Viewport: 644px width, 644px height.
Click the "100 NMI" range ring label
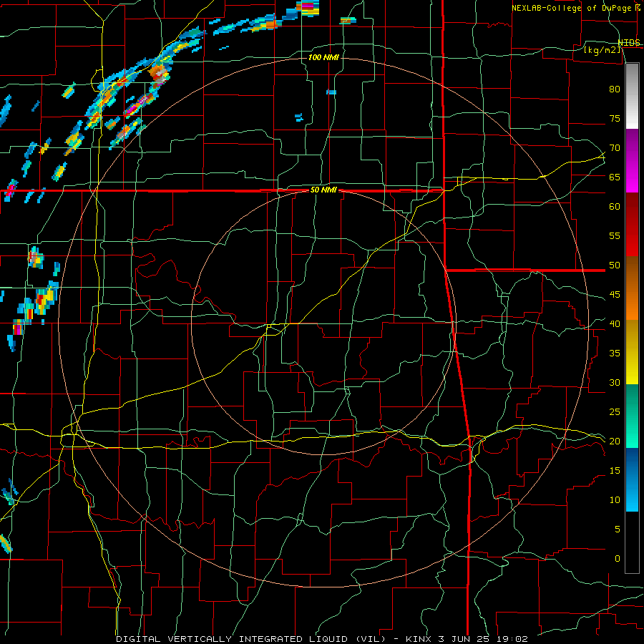pos(323,57)
